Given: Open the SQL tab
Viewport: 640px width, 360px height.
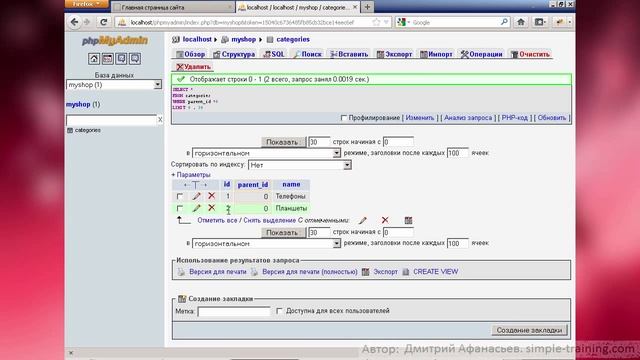Looking at the screenshot, I should (274, 54).
